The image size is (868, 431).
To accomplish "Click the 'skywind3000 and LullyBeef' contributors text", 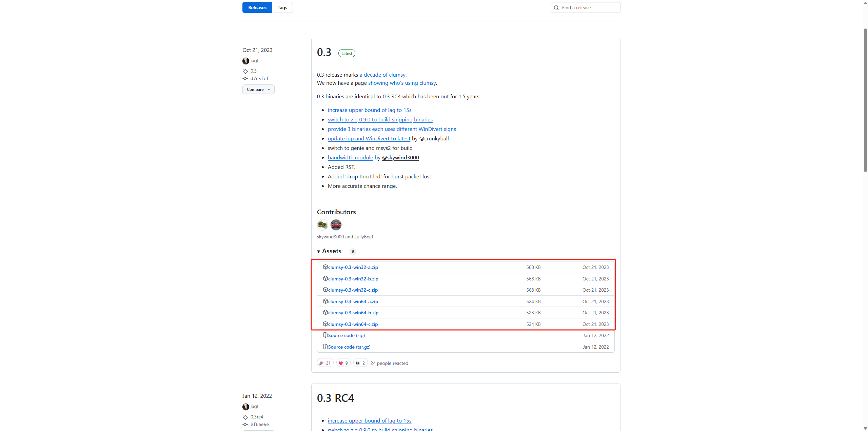I will (345, 237).
